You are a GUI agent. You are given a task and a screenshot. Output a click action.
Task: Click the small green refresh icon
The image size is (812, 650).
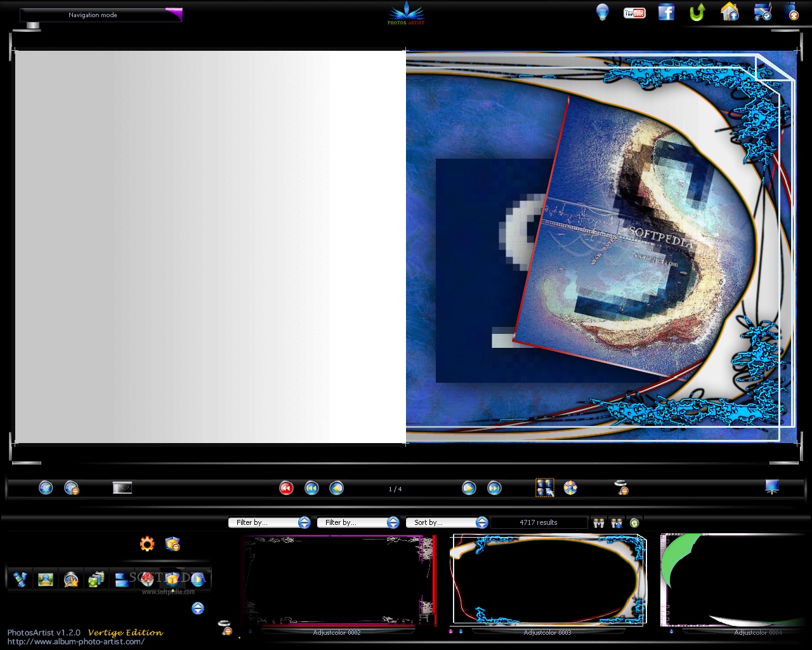coord(634,523)
